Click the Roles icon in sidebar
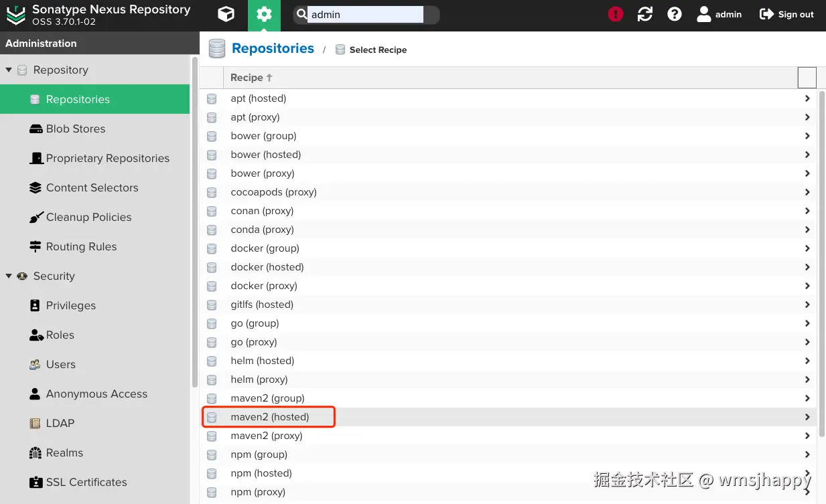Screen dimensions: 826x504 click(36, 335)
